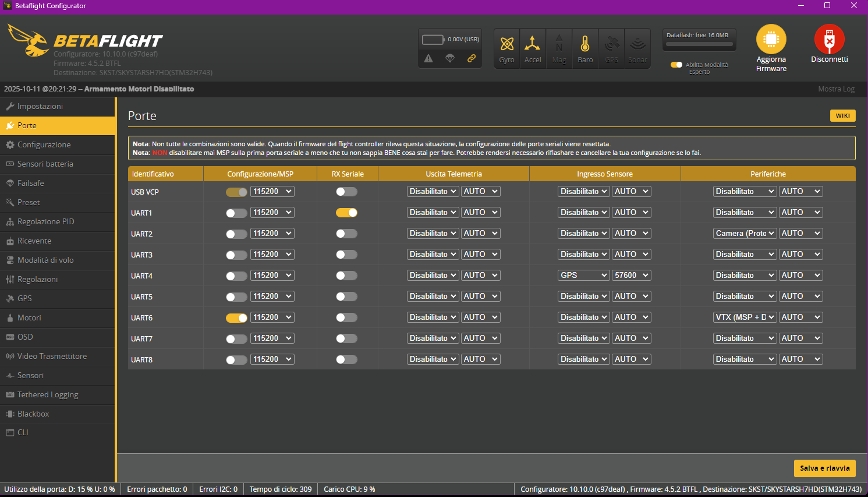Enable RX Seriale on UART2
The width and height of the screenshot is (868, 497).
pos(346,234)
